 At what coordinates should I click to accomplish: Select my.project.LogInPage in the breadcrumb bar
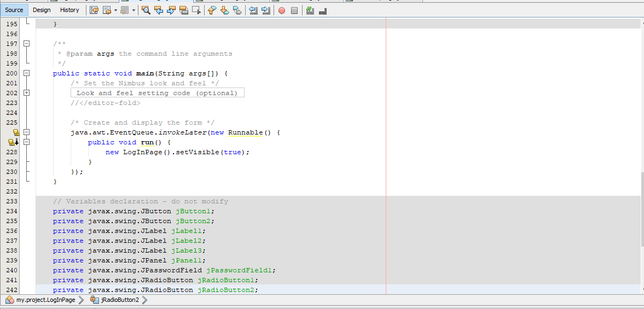pos(45,300)
